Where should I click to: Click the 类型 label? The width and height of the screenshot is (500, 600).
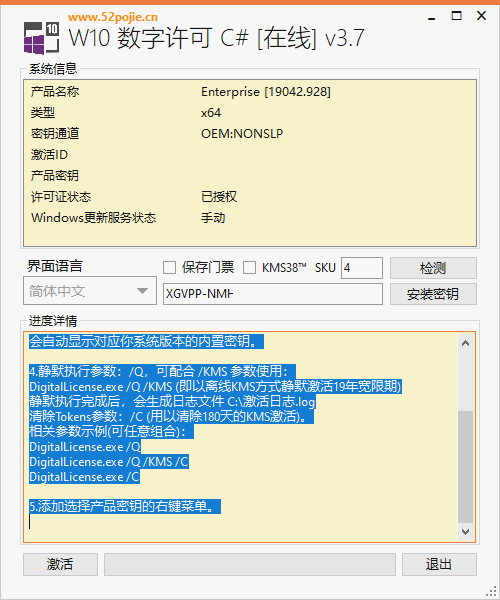tap(43, 113)
